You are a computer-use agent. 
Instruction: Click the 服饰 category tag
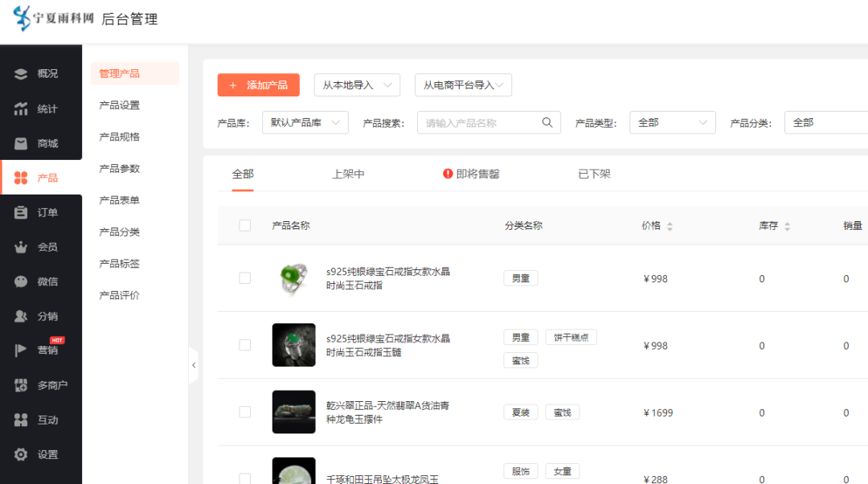(520, 471)
